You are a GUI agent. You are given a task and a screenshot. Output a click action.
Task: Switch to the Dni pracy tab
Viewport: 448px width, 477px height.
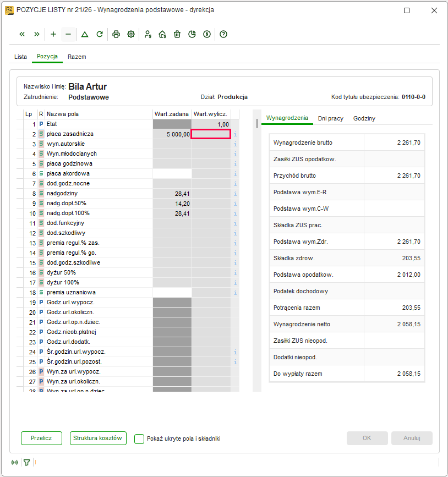click(x=331, y=118)
